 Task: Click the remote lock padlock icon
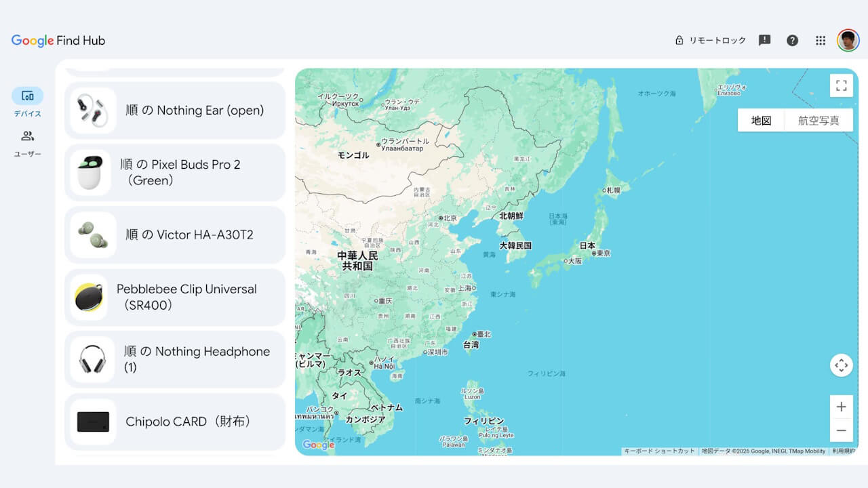679,41
